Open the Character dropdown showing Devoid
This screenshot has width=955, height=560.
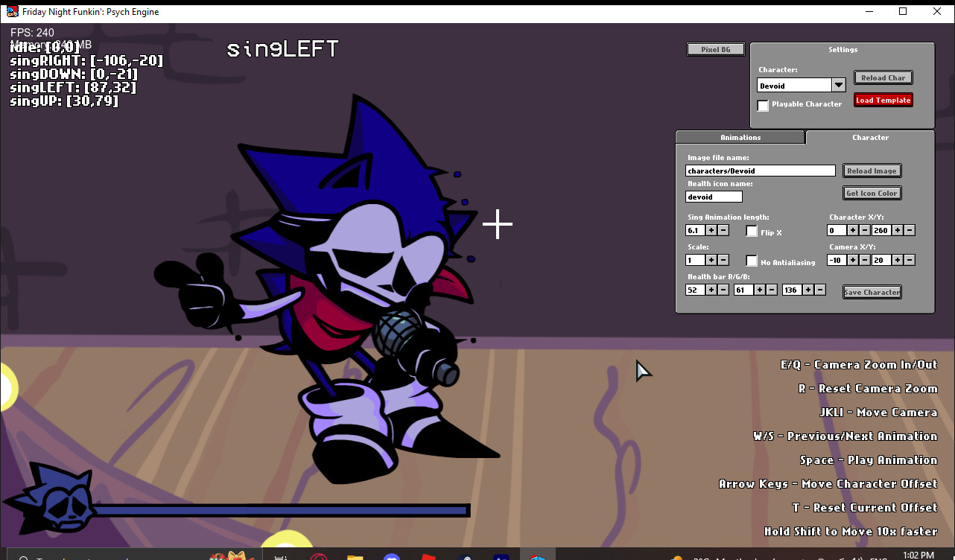pos(801,86)
